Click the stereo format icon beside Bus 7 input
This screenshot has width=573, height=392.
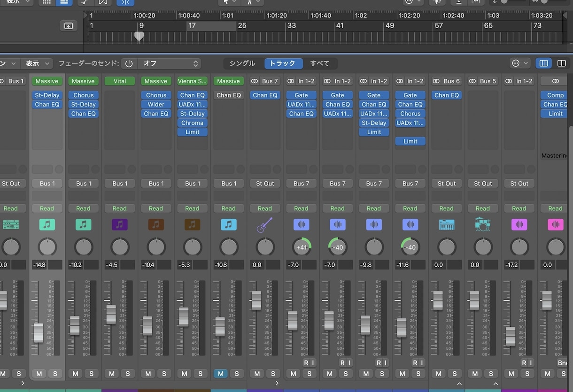point(255,81)
